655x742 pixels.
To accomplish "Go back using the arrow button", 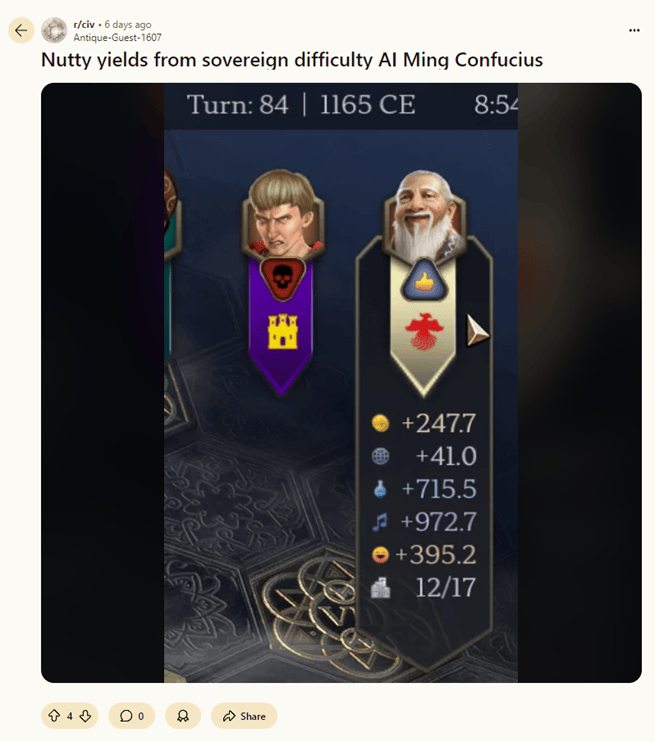I will tap(21, 31).
